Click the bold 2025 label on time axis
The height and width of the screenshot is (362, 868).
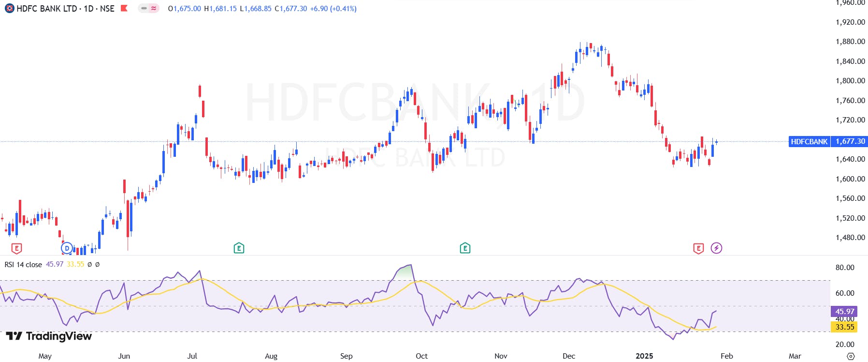[x=644, y=356]
